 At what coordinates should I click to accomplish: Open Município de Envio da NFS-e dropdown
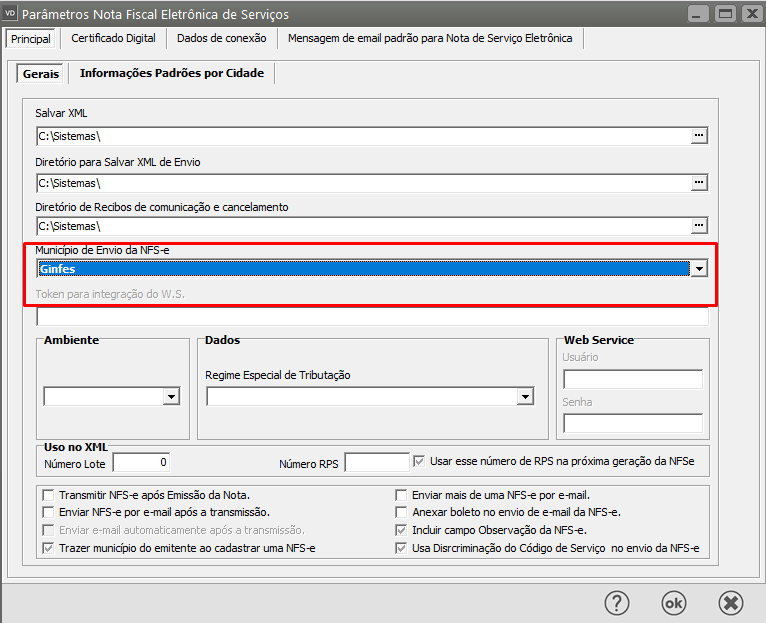click(699, 268)
